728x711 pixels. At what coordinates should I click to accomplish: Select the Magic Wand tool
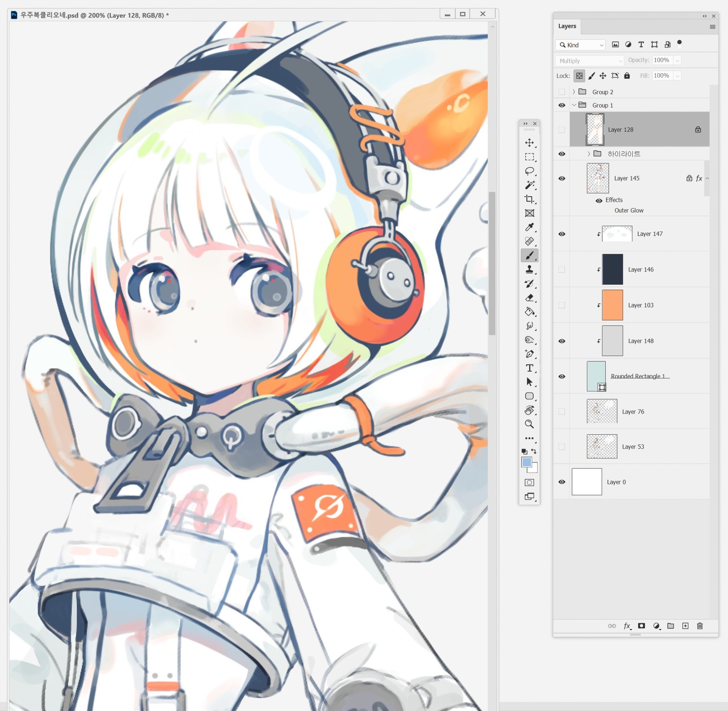point(529,185)
